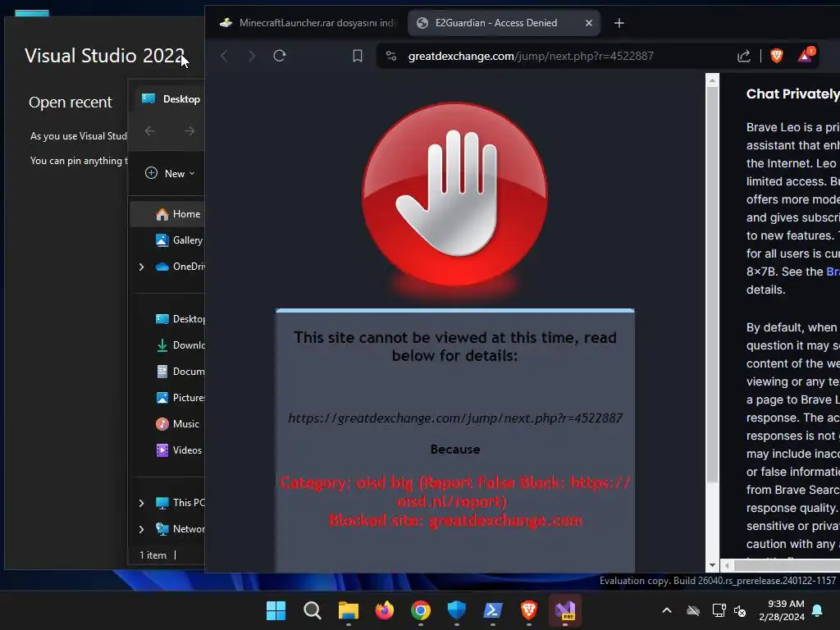840x630 pixels.
Task: Close the E2Guardian Access Denied tab
Action: coord(589,23)
